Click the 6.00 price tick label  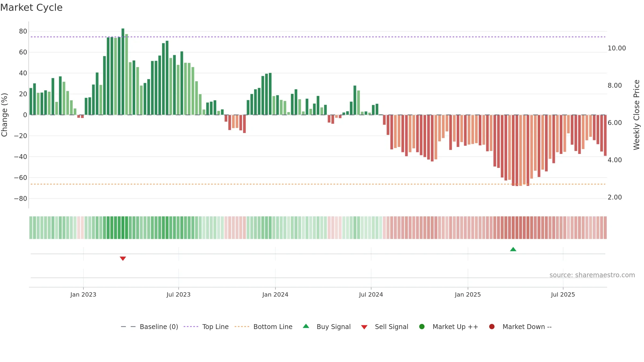[x=614, y=123]
